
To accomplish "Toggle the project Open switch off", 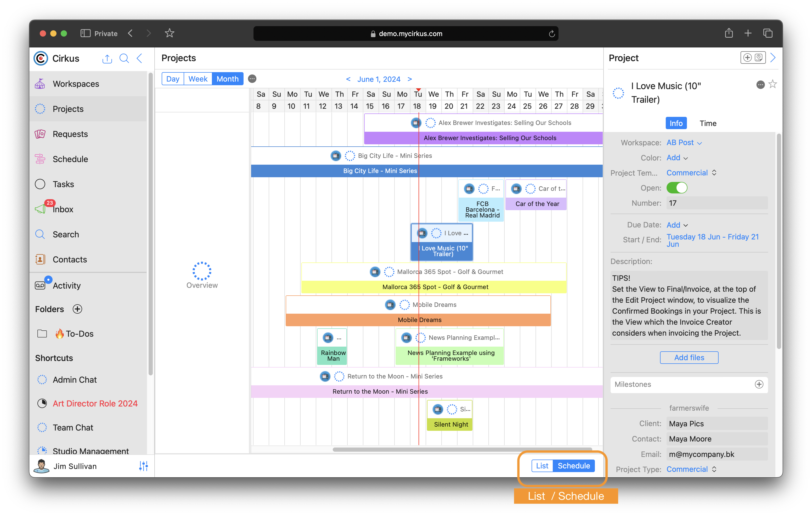I will pyautogui.click(x=676, y=188).
